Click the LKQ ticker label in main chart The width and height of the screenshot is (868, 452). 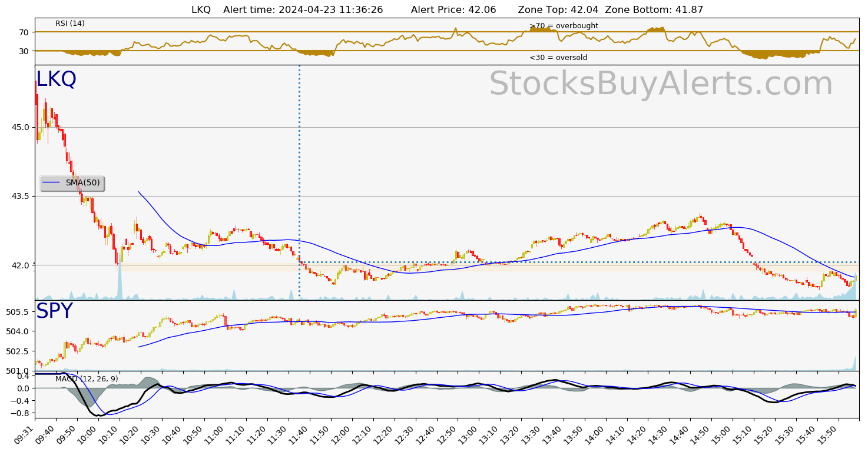tap(57, 79)
